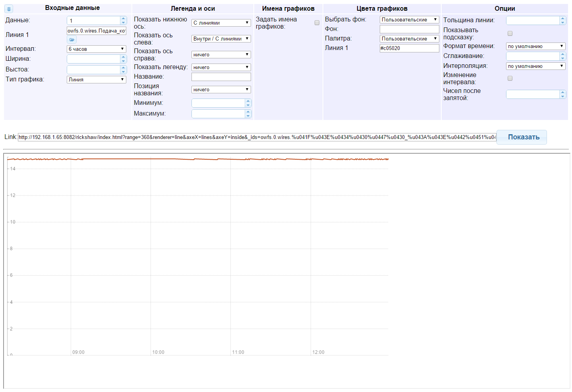Click Чисел после запятой input field
The height and width of the screenshot is (392, 572).
click(x=533, y=94)
